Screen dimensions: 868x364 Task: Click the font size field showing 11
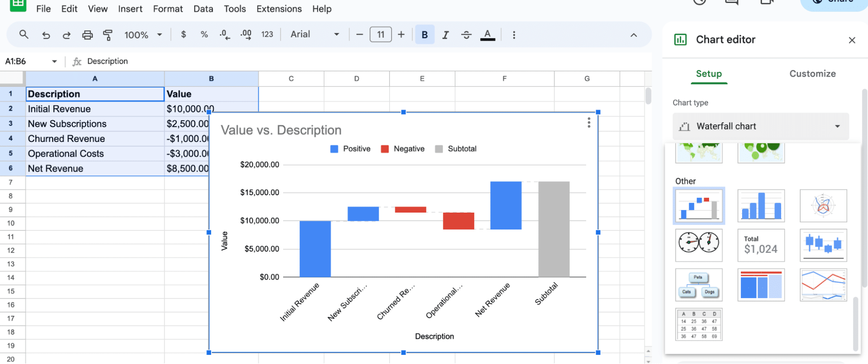pos(380,34)
